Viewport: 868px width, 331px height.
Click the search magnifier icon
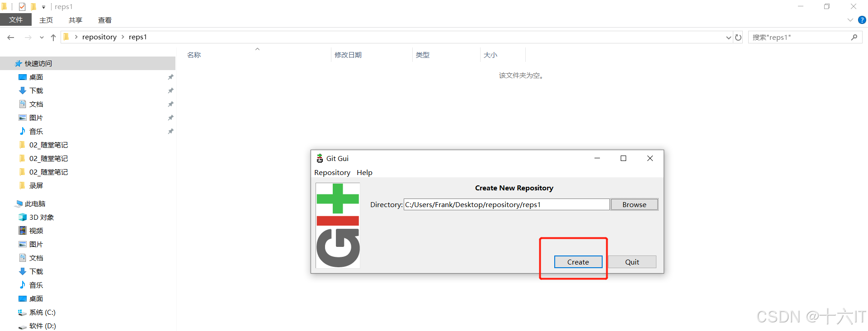[x=854, y=37]
